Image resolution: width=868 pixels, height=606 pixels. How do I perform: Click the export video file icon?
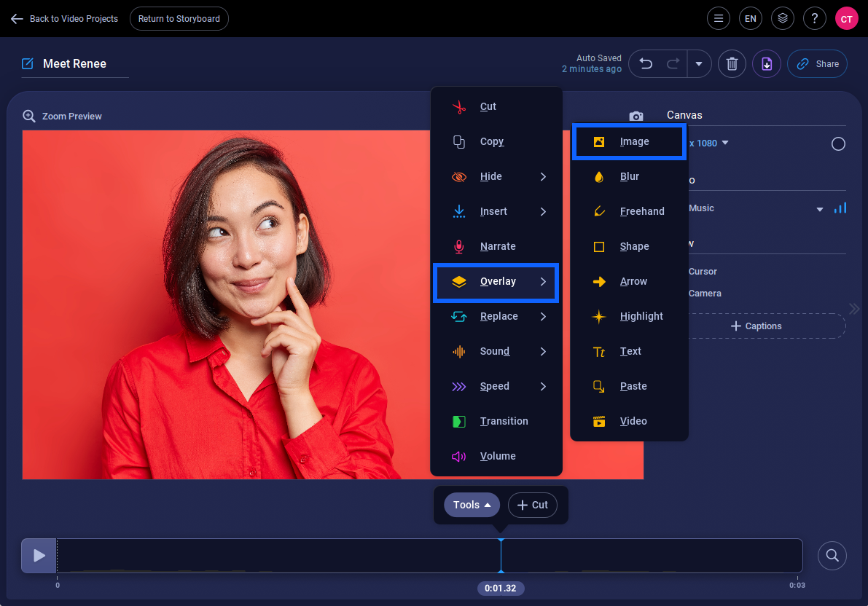767,64
